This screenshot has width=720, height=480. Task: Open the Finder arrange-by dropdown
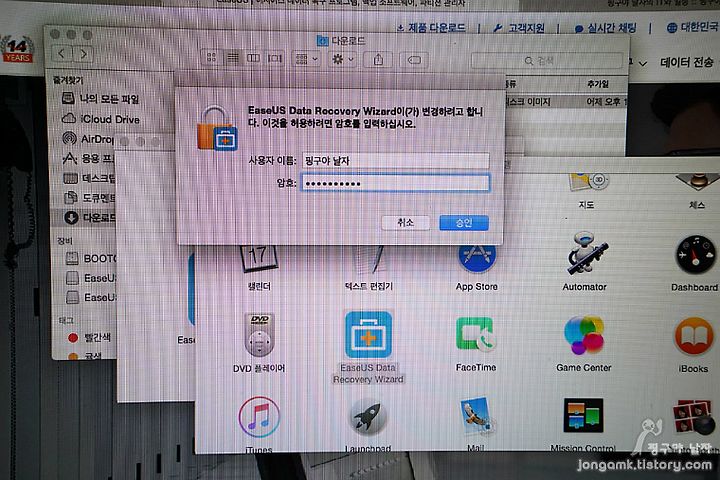[306, 59]
